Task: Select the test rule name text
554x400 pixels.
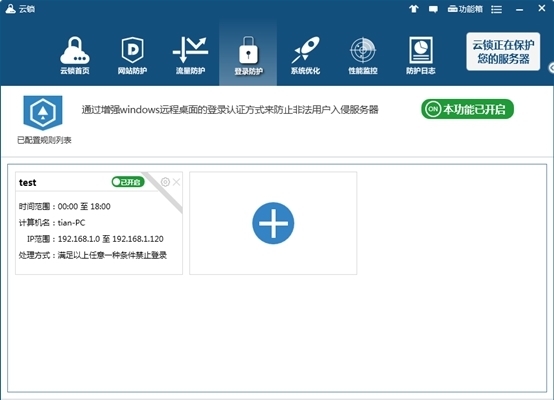Action: 28,182
